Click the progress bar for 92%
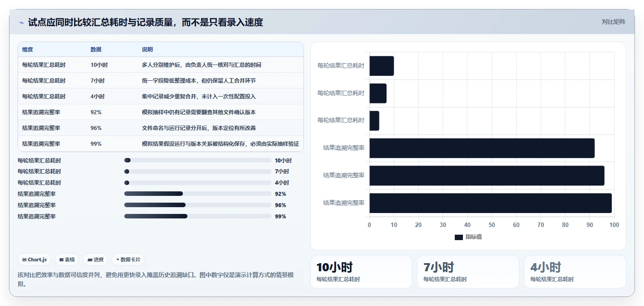 [198, 194]
